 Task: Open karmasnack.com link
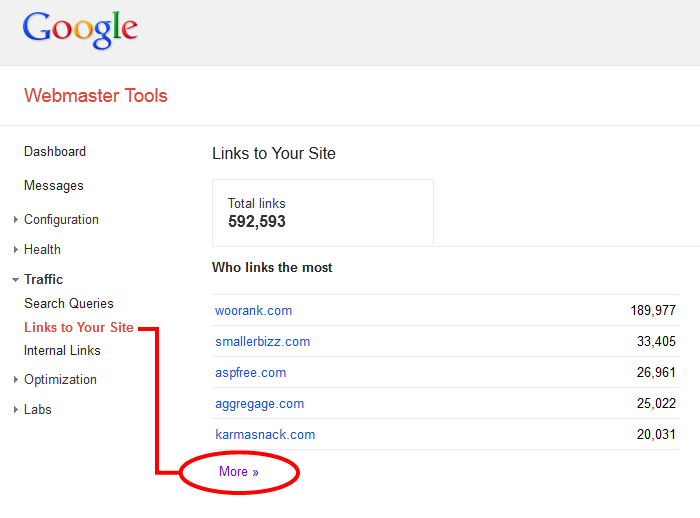pyautogui.click(x=265, y=434)
